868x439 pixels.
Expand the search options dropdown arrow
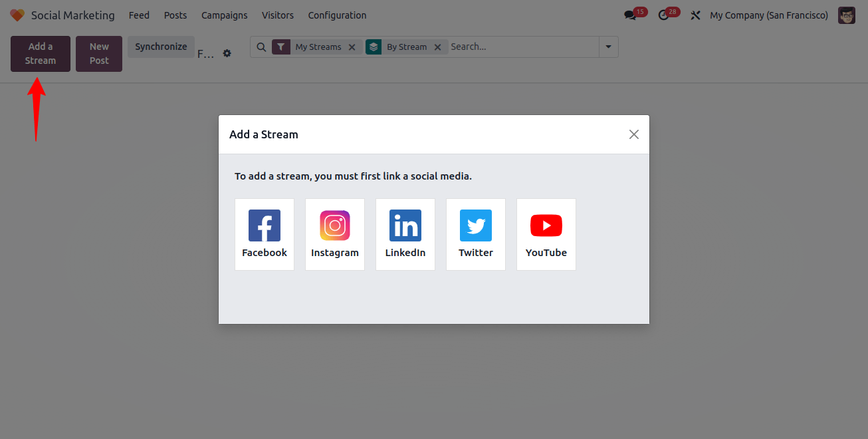(609, 47)
